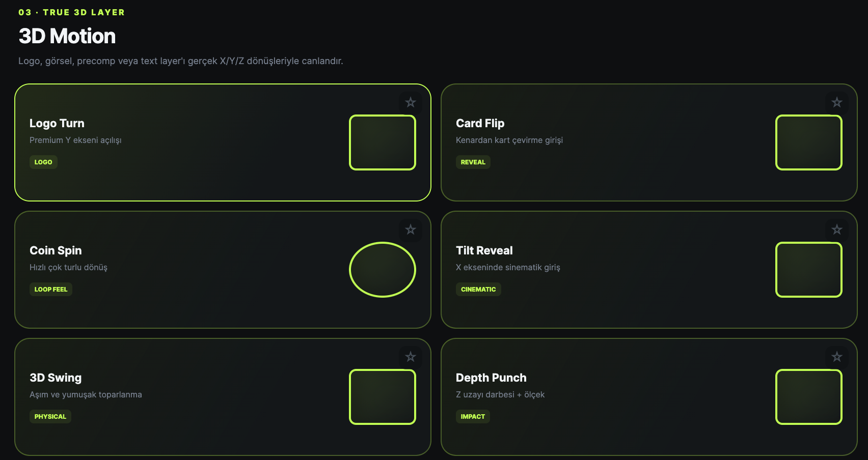Click the Tilt Reveal preview thumbnail
The height and width of the screenshot is (460, 868).
809,270
